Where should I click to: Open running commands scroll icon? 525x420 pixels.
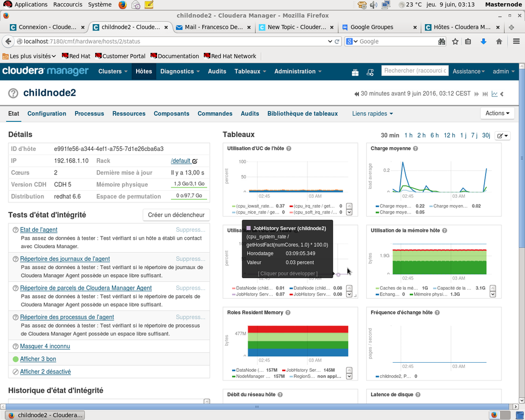(x=370, y=71)
